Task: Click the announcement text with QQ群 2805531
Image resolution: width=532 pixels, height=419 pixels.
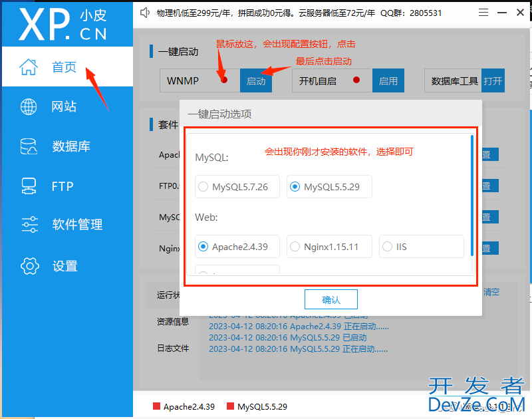Action: (299, 13)
